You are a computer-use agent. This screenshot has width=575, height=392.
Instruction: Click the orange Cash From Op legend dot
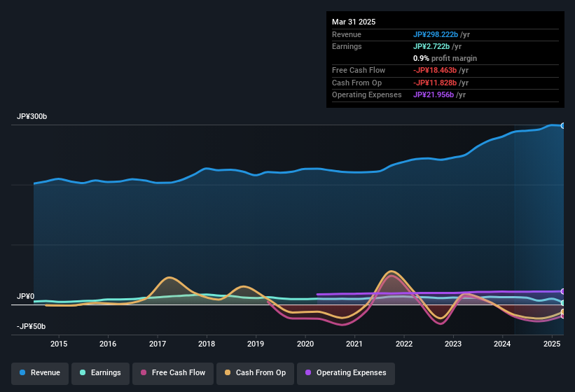point(228,372)
